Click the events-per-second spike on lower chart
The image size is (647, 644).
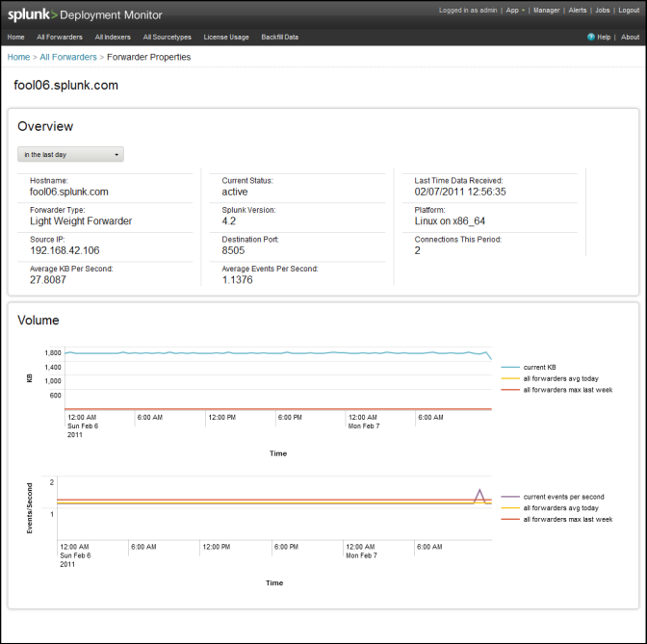[x=479, y=492]
